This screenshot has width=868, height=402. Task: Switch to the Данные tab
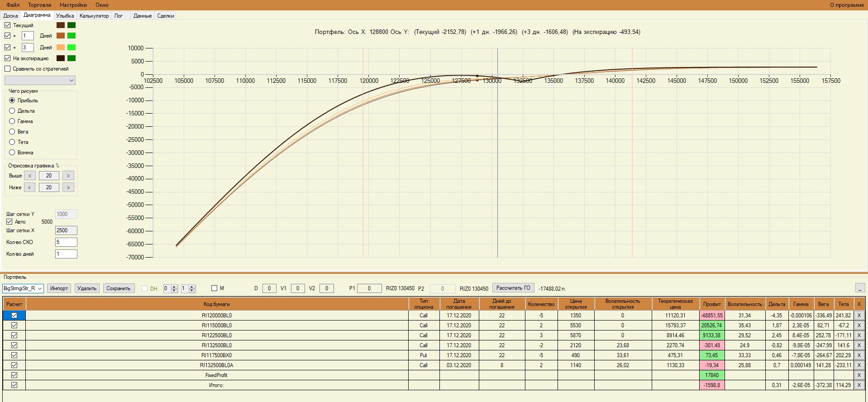[x=143, y=16]
